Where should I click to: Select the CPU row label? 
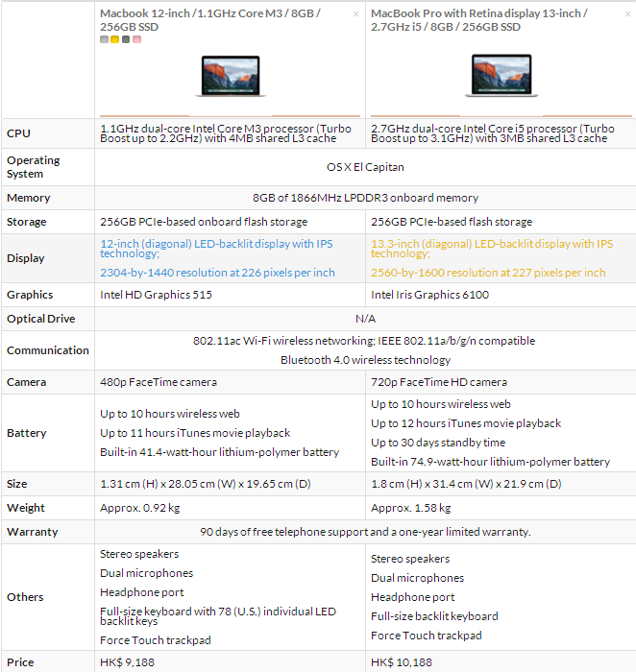18,133
